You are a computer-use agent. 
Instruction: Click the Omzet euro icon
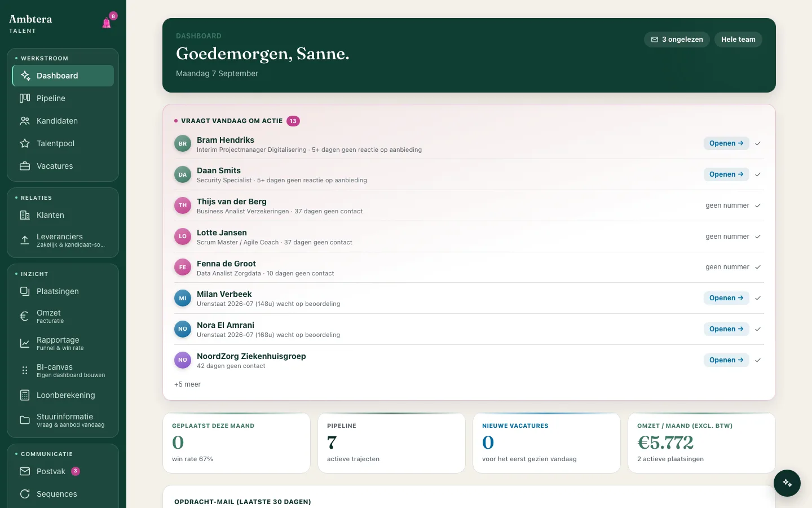click(25, 316)
